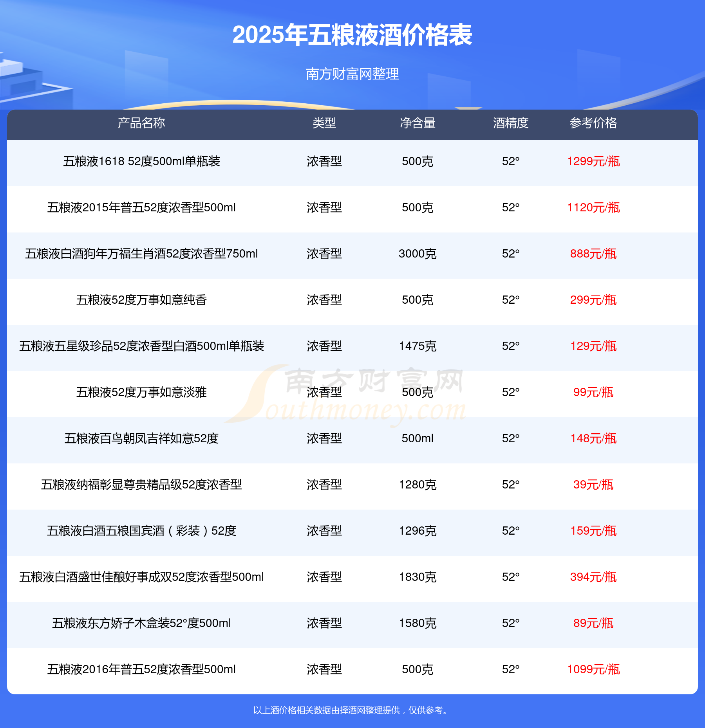Select 500克 in the 2016年普五 row

coord(418,669)
